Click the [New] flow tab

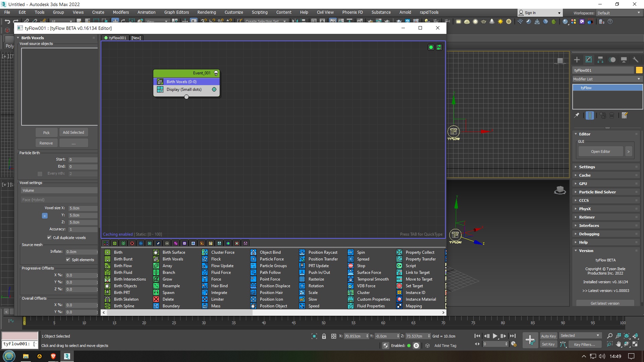click(136, 38)
